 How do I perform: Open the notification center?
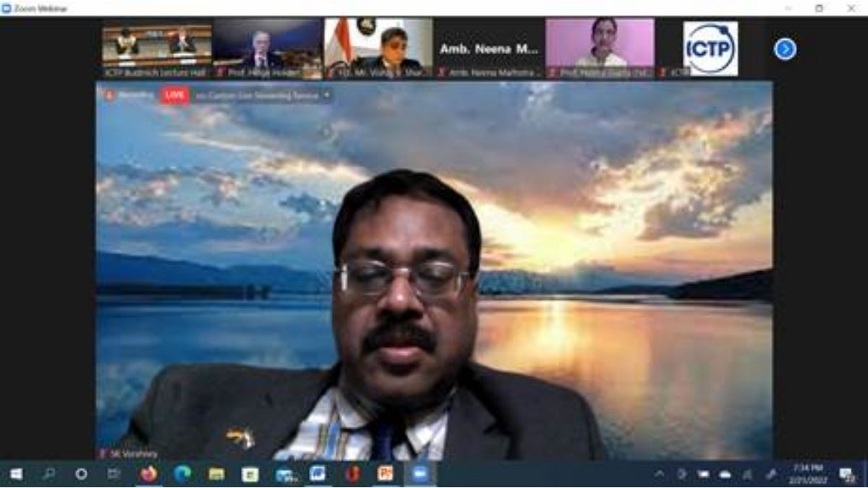(846, 474)
